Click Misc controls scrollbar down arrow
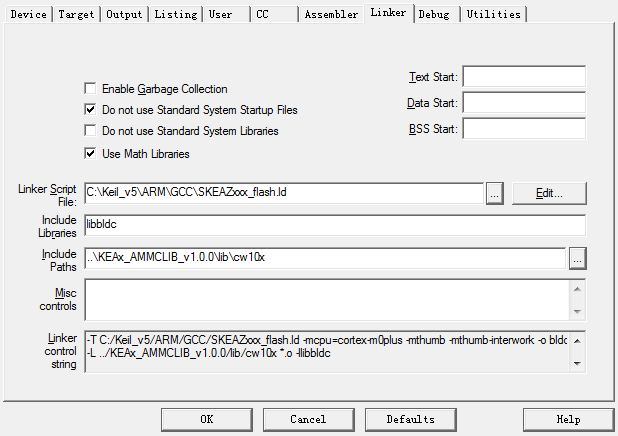 point(577,311)
